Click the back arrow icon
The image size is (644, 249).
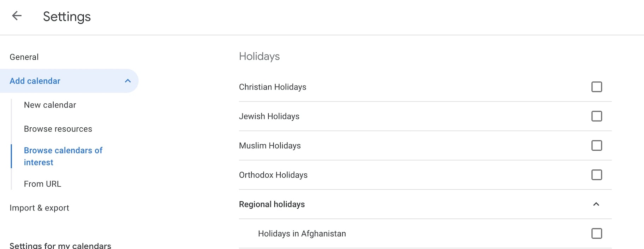click(17, 16)
